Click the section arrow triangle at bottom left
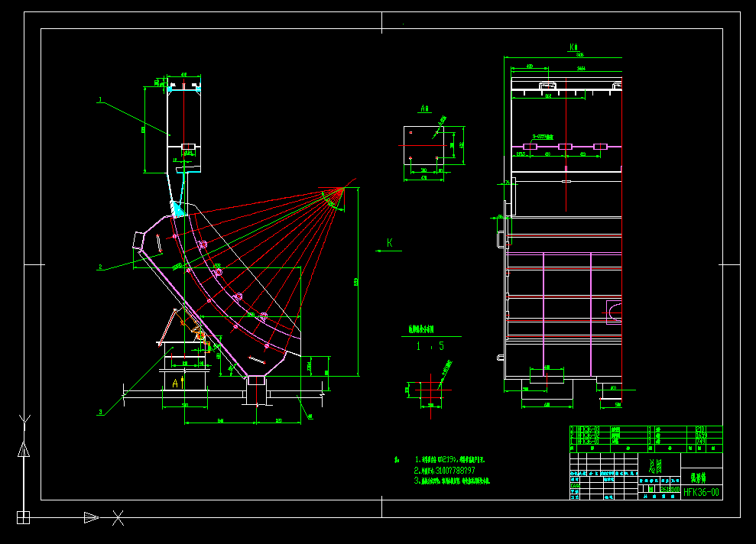The width and height of the screenshot is (756, 544). coord(89,518)
